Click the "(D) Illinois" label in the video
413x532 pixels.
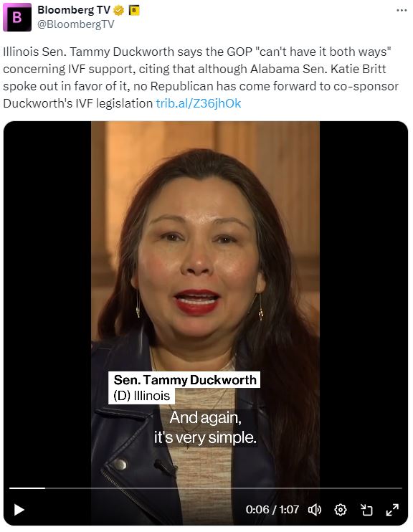[141, 396]
